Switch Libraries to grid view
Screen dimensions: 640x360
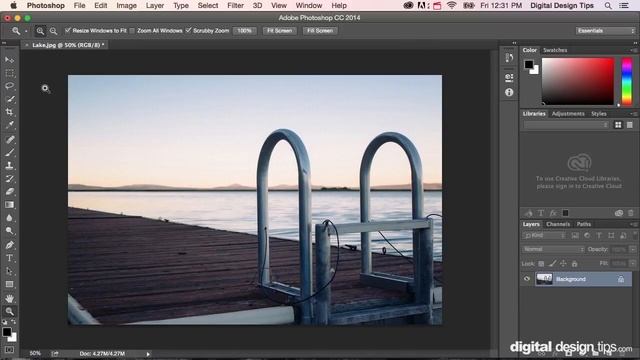tap(618, 125)
